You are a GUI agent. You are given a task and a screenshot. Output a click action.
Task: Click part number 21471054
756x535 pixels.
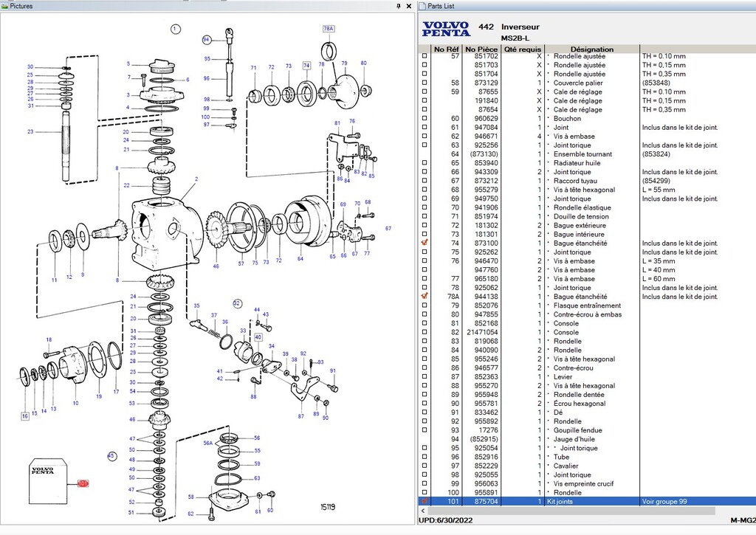coord(482,332)
